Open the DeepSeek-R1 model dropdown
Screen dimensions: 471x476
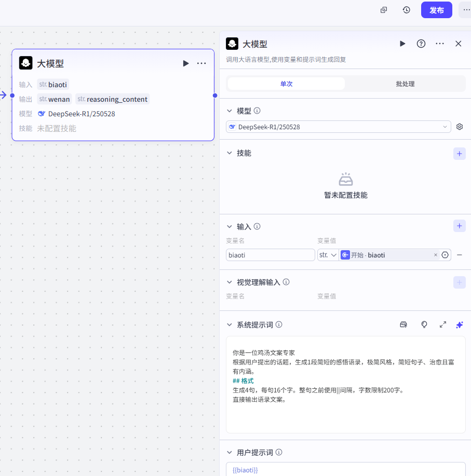[338, 127]
